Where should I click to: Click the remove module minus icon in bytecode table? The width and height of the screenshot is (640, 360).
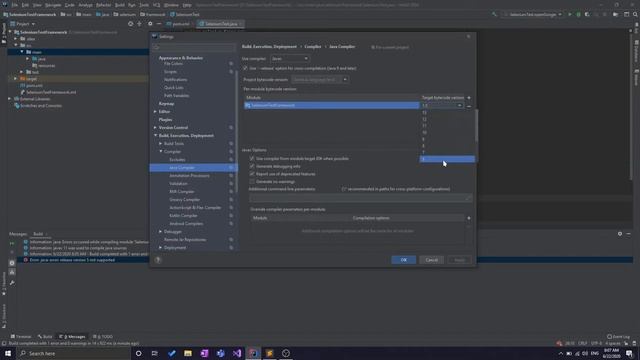click(x=469, y=106)
